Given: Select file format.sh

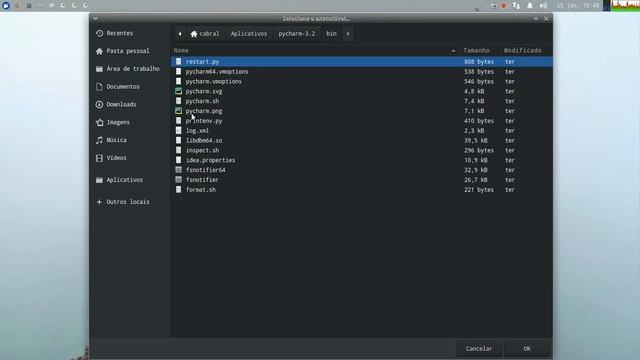Looking at the screenshot, I should (x=362, y=190).
